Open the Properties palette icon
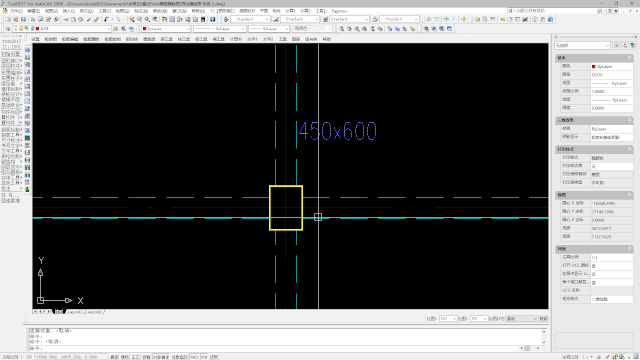This screenshot has height=360, width=640. (x=164, y=19)
